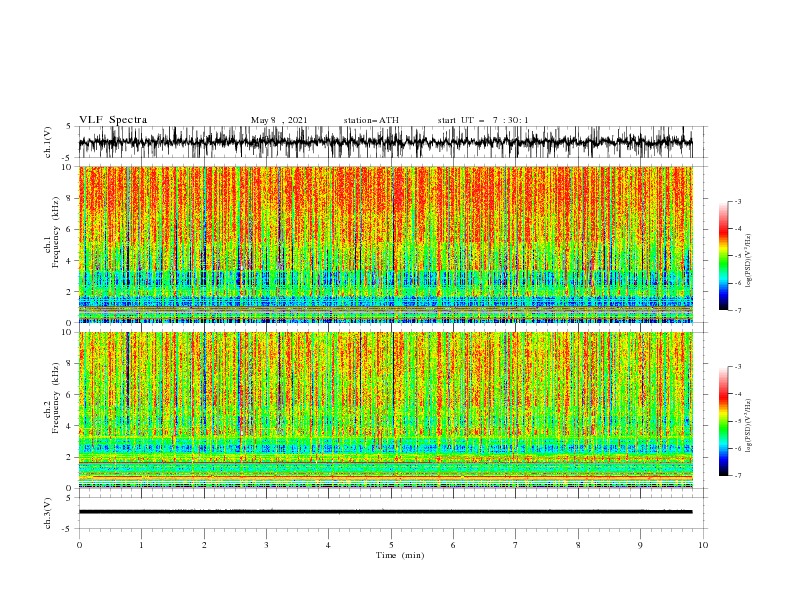Screen dimensions: 792x612
Task: Click the "2" tick on the time axis
Action: [204, 545]
